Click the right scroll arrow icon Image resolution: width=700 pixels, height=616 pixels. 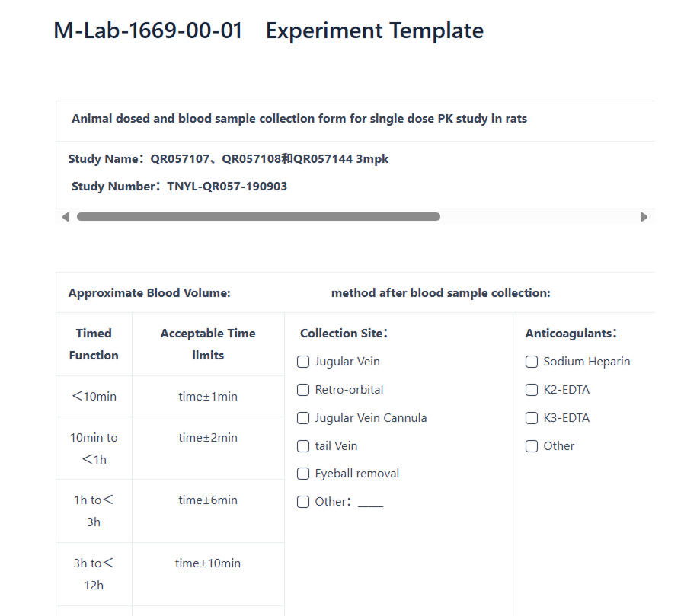pyautogui.click(x=644, y=217)
